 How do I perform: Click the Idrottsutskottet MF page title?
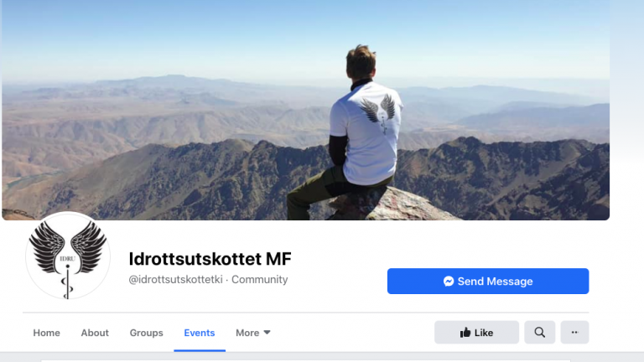tap(210, 259)
